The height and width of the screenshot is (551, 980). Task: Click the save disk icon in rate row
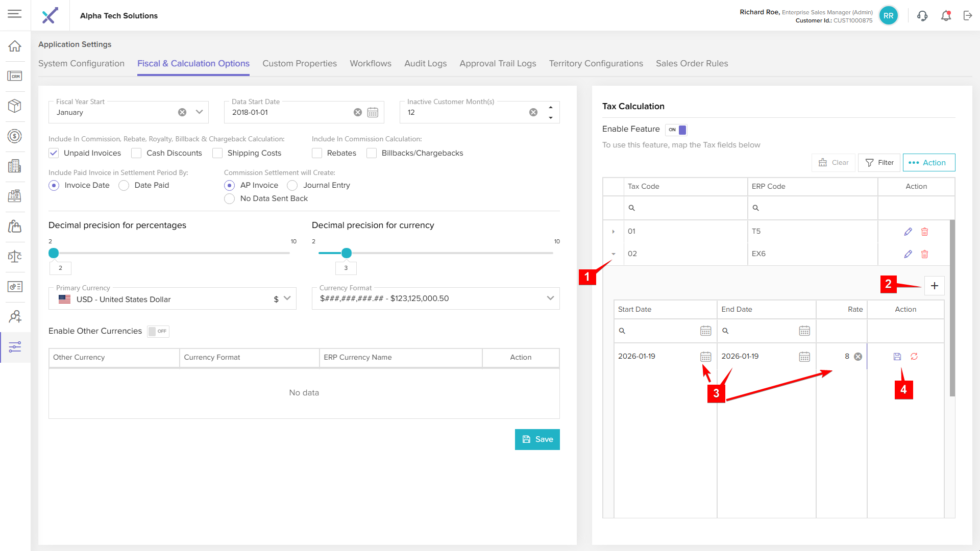897,357
